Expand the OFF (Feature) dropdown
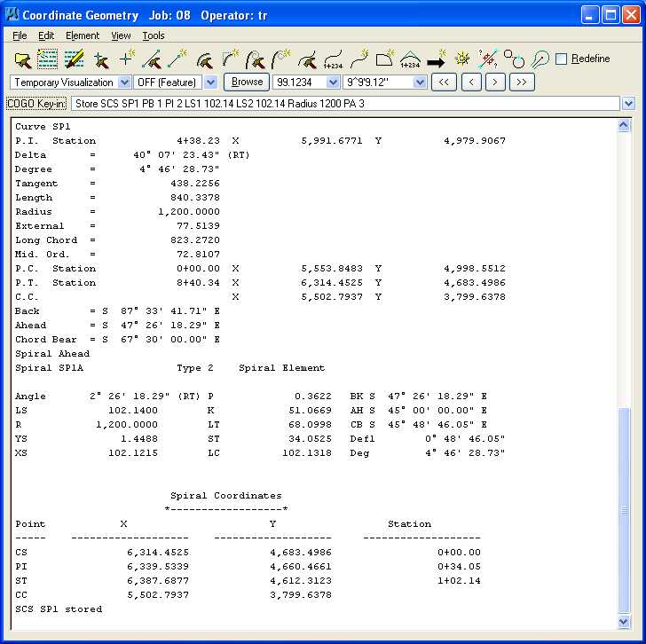Viewport: 646px width, 644px height. pyautogui.click(x=210, y=82)
